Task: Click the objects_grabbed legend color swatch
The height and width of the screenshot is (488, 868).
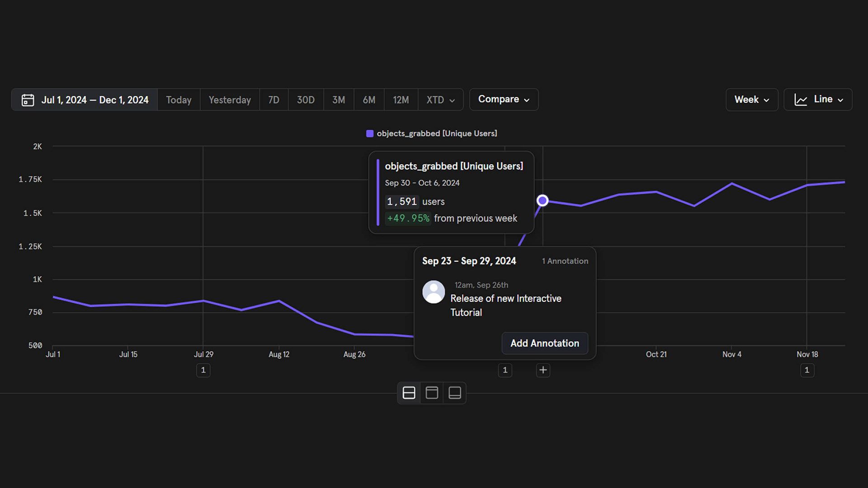Action: 370,133
